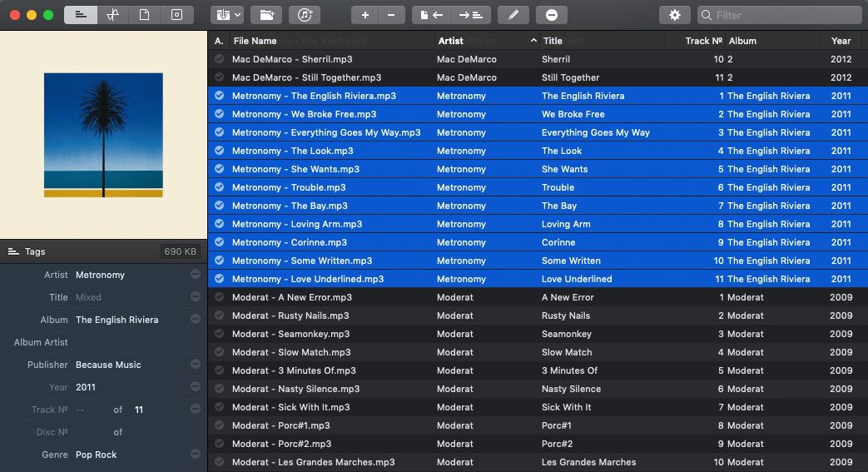Toggle checkmark for Metronomy - The English Riviera.mp3
The width and height of the screenshot is (868, 472).
(219, 95)
